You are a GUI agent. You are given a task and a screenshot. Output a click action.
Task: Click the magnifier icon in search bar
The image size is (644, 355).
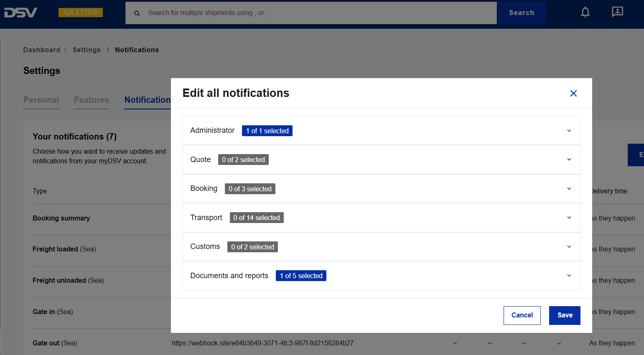pyautogui.click(x=137, y=13)
